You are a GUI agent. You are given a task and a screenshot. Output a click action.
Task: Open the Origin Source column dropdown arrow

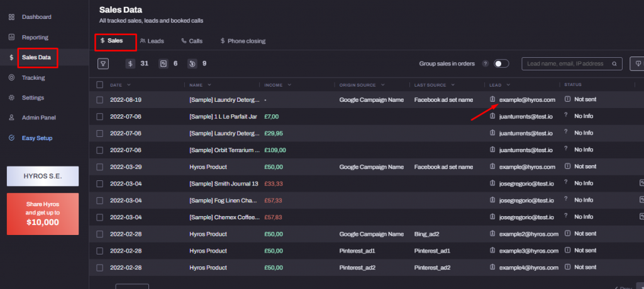383,85
